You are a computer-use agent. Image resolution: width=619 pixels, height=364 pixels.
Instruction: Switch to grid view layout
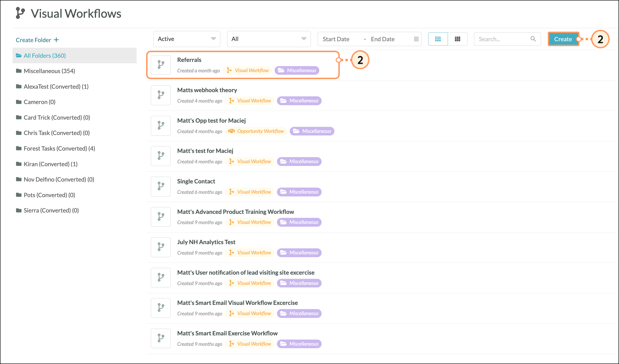[x=457, y=39]
